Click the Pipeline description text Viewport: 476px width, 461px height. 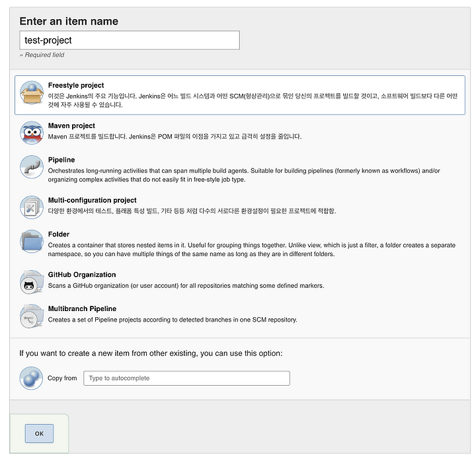[244, 175]
